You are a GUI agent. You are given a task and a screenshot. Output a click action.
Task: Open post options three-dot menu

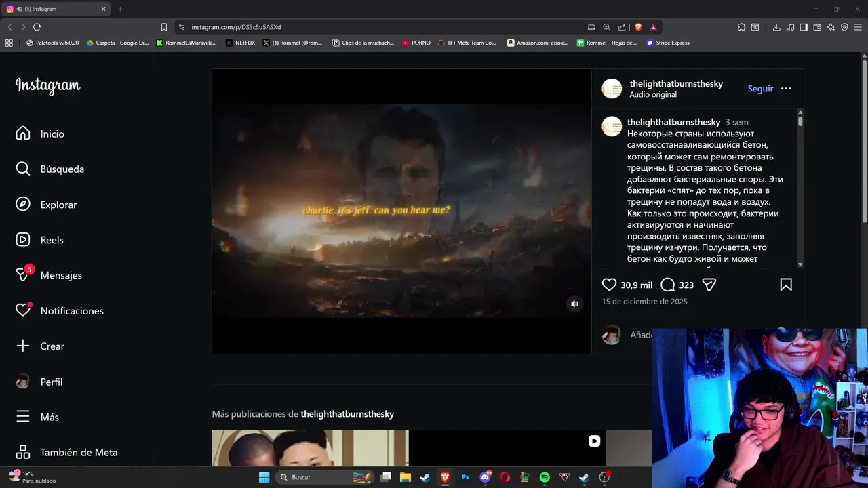coord(786,89)
